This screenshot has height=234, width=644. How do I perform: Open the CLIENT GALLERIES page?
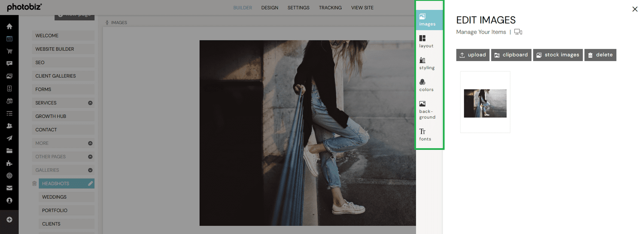[x=63, y=76]
